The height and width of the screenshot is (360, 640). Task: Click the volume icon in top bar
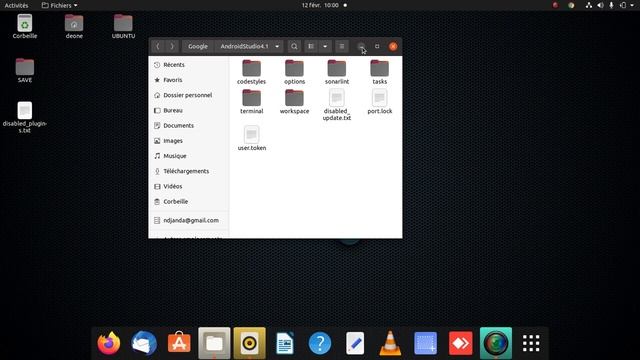pos(600,5)
